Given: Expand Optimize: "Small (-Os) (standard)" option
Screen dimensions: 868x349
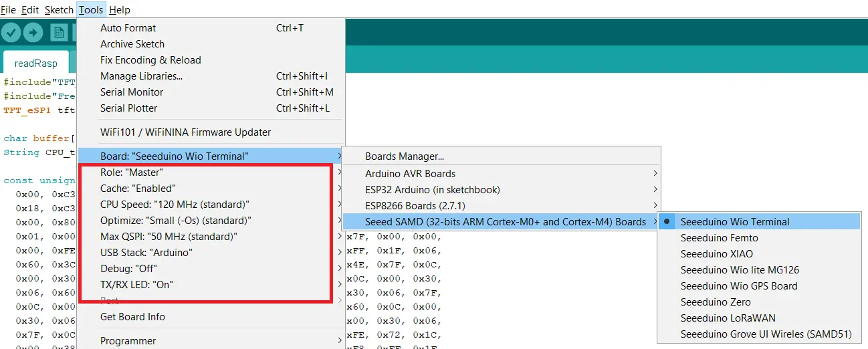Looking at the screenshot, I should (211, 221).
